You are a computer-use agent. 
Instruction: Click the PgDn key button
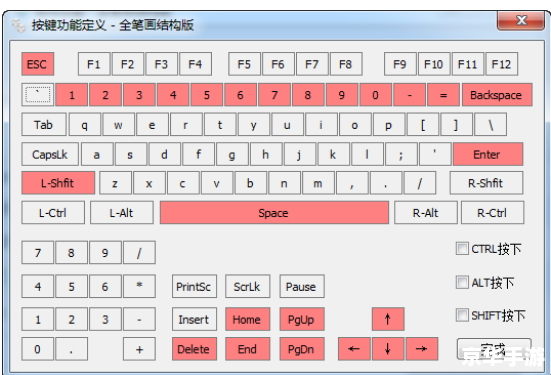(x=302, y=349)
